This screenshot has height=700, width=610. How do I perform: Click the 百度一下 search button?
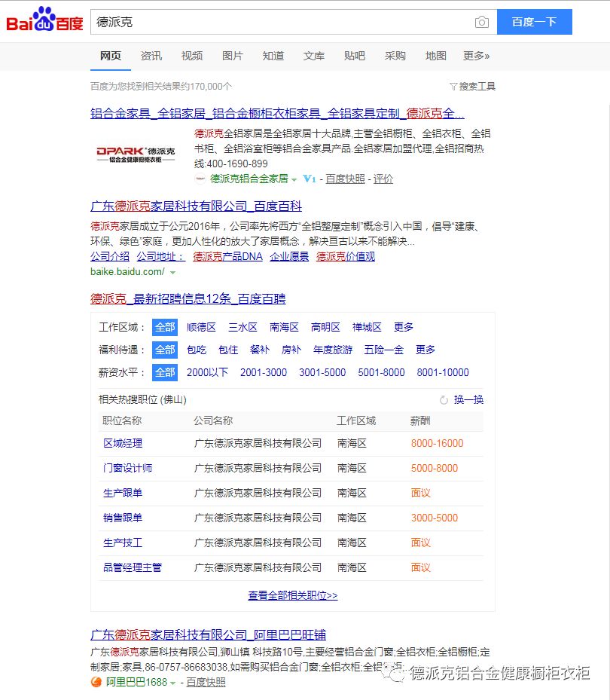[535, 22]
